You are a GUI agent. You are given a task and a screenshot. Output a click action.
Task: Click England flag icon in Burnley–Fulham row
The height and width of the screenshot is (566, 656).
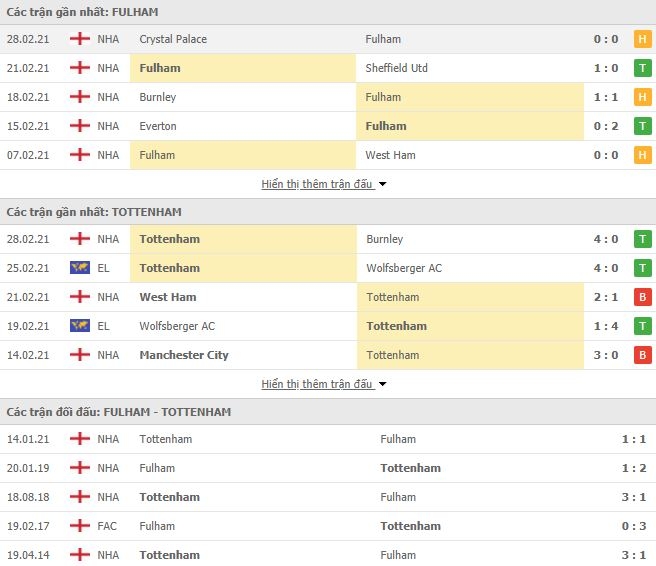pyautogui.click(x=80, y=97)
